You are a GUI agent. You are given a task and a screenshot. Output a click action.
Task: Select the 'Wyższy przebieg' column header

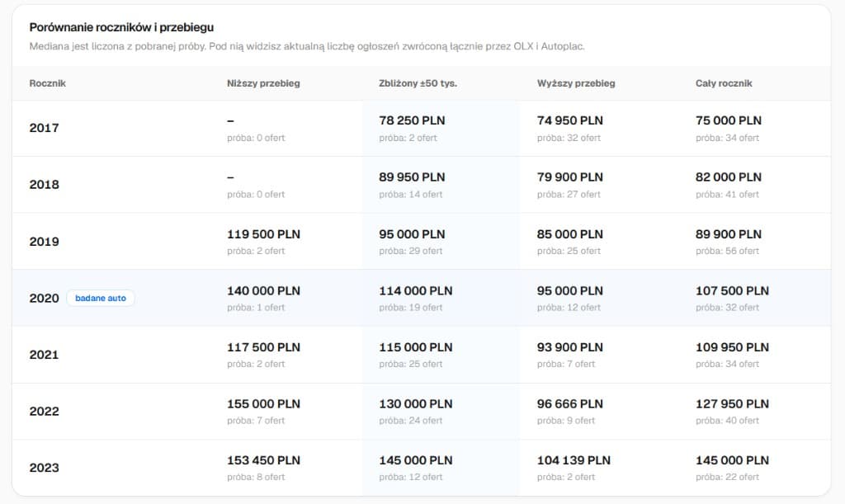click(575, 83)
